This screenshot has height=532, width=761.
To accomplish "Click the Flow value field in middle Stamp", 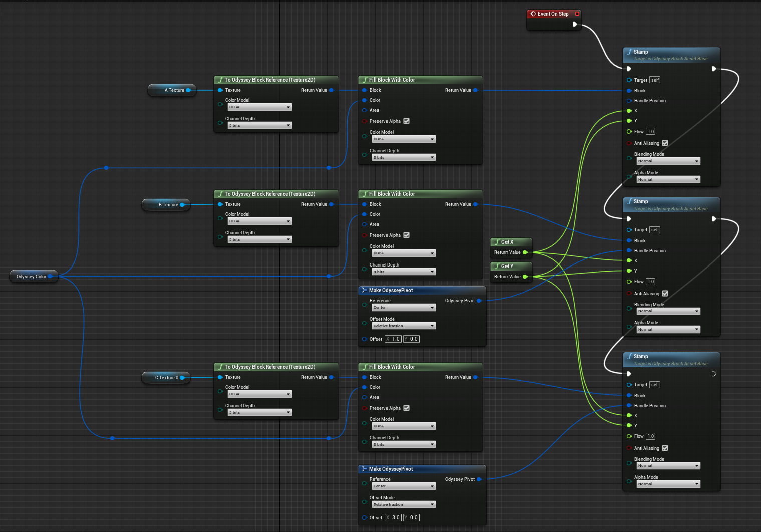I will pos(650,282).
